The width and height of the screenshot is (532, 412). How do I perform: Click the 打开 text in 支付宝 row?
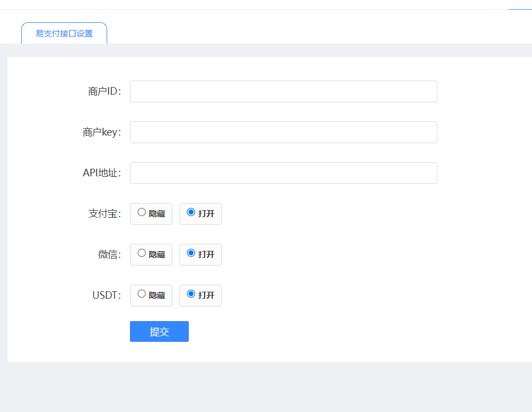[206, 214]
